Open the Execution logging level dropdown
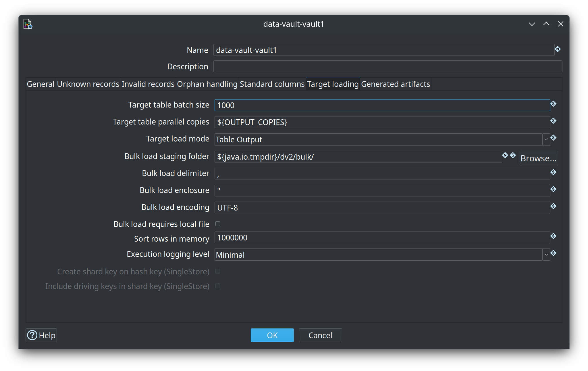The height and width of the screenshot is (371, 588). pyautogui.click(x=546, y=255)
